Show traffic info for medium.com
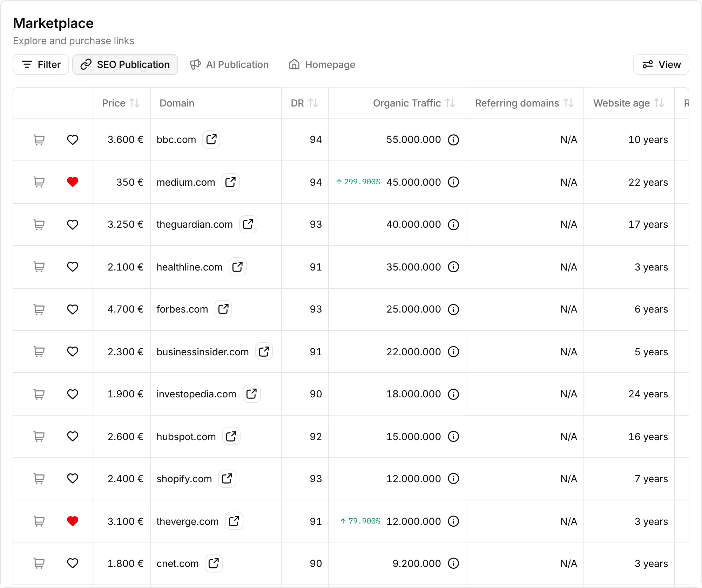This screenshot has width=702, height=588. pyautogui.click(x=453, y=182)
